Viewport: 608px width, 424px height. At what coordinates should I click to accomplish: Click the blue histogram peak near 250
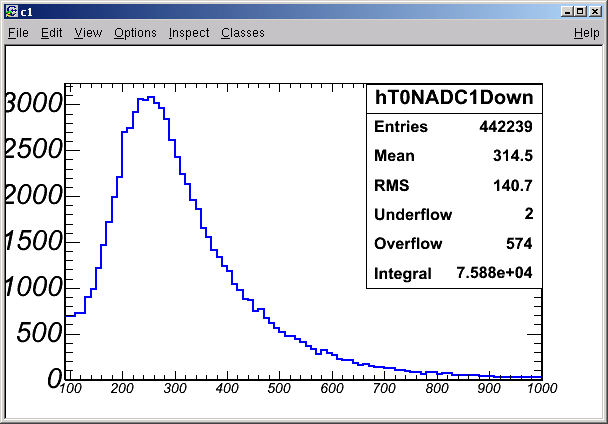[147, 99]
